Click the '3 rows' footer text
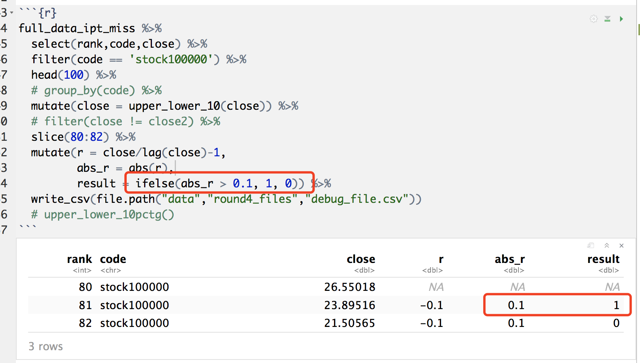 46,346
